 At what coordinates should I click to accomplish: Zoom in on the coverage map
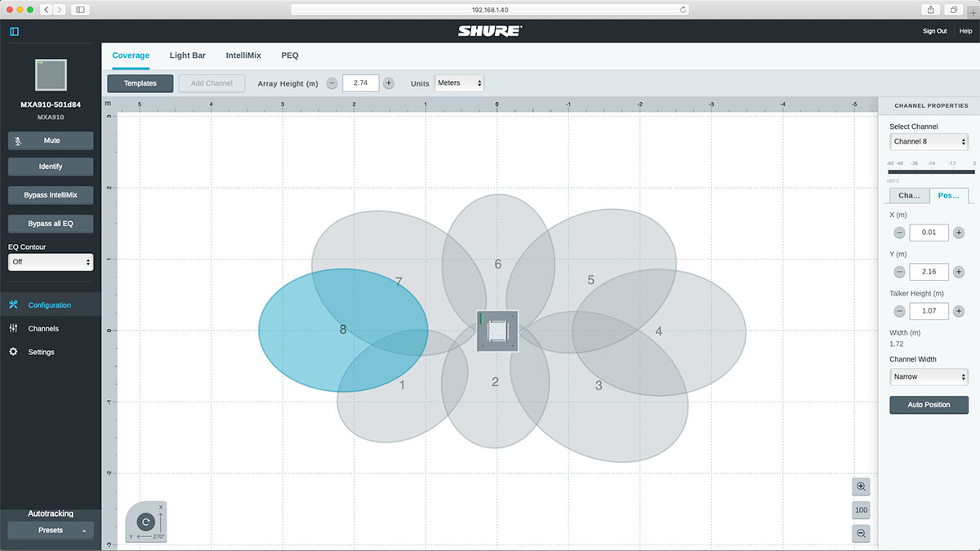coord(861,487)
